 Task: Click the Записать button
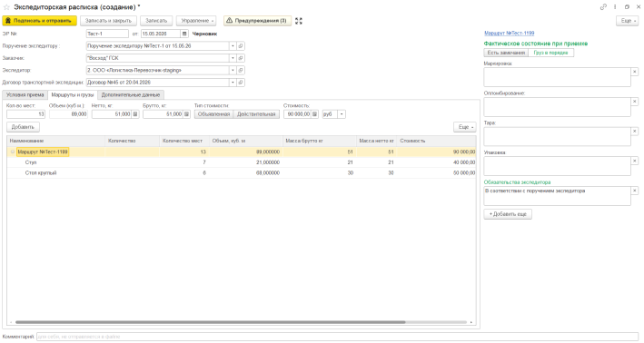(x=156, y=21)
